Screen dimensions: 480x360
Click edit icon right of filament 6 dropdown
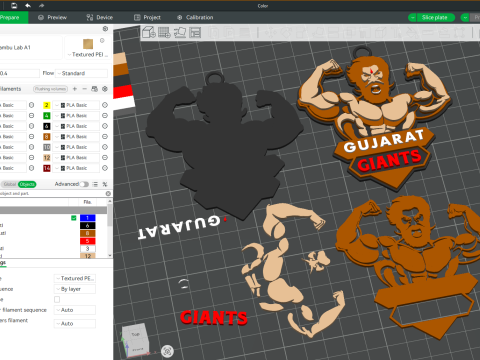click(105, 126)
